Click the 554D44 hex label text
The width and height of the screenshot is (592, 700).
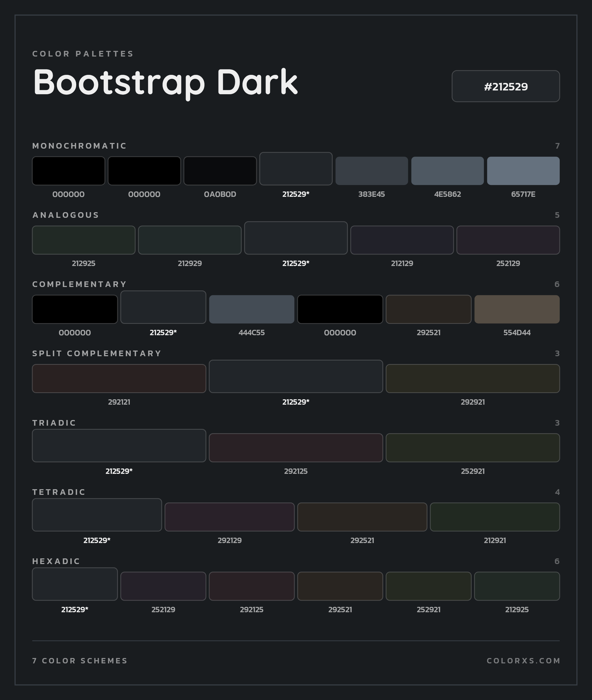(517, 333)
